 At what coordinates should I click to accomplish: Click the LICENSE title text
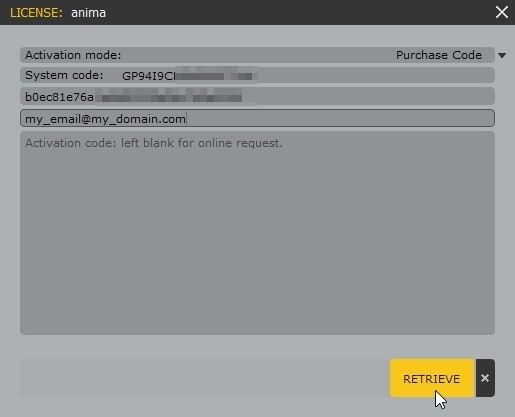coord(36,13)
